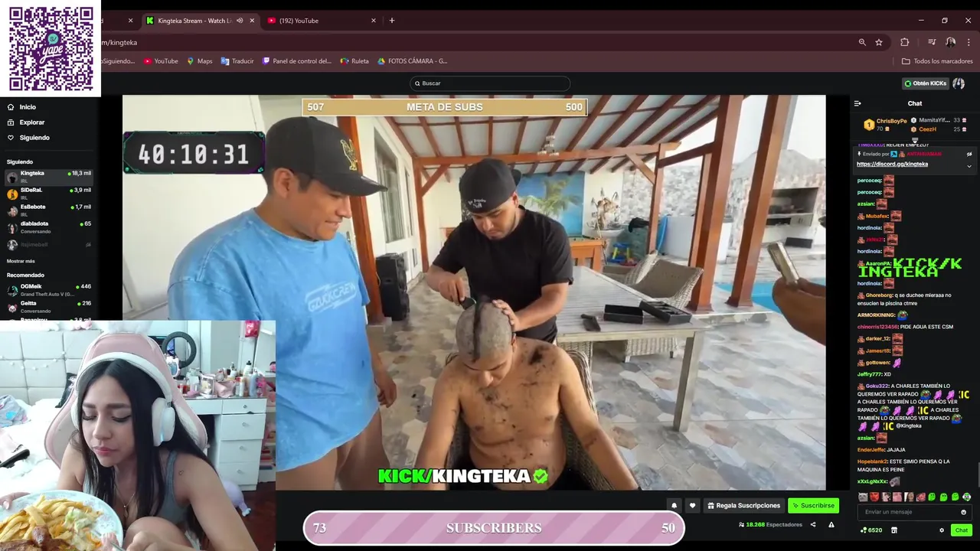The height and width of the screenshot is (551, 980).
Task: Click Mostrar más under followed channels
Action: click(x=21, y=261)
